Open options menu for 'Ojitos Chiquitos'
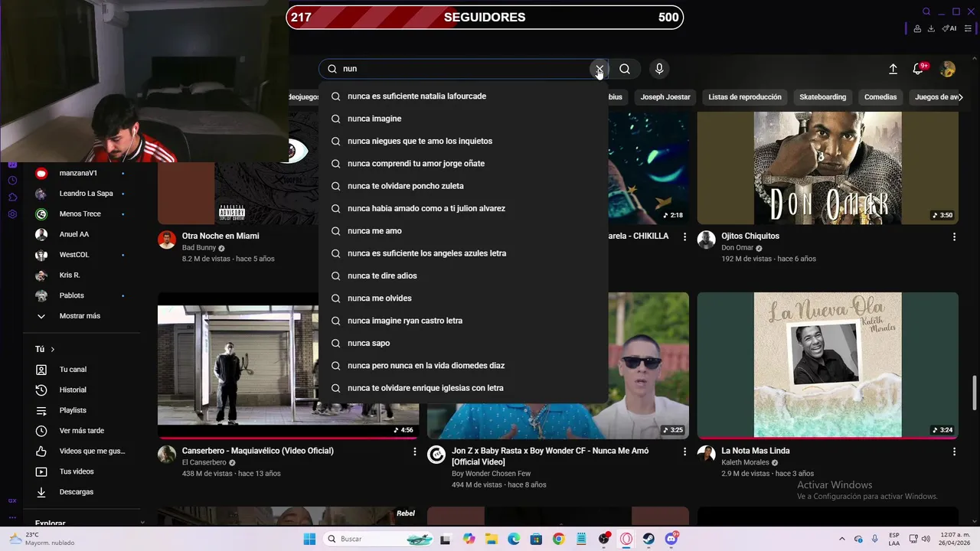980x551 pixels. (x=954, y=237)
